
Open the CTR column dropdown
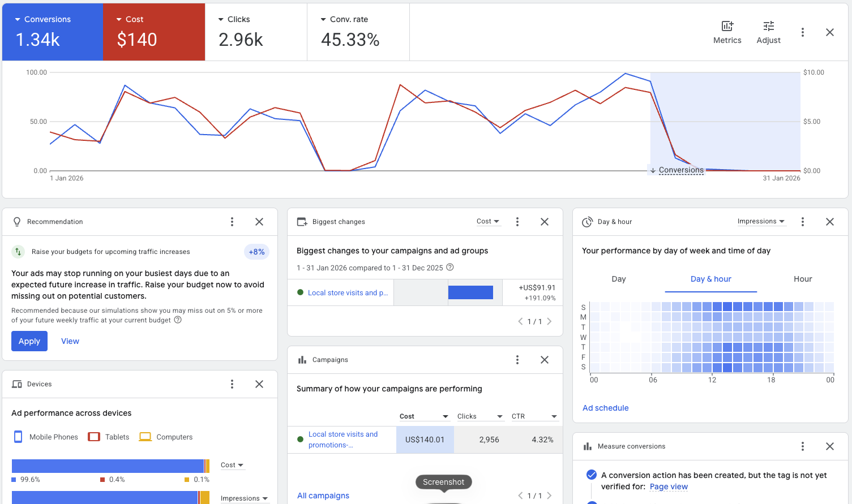tap(534, 416)
